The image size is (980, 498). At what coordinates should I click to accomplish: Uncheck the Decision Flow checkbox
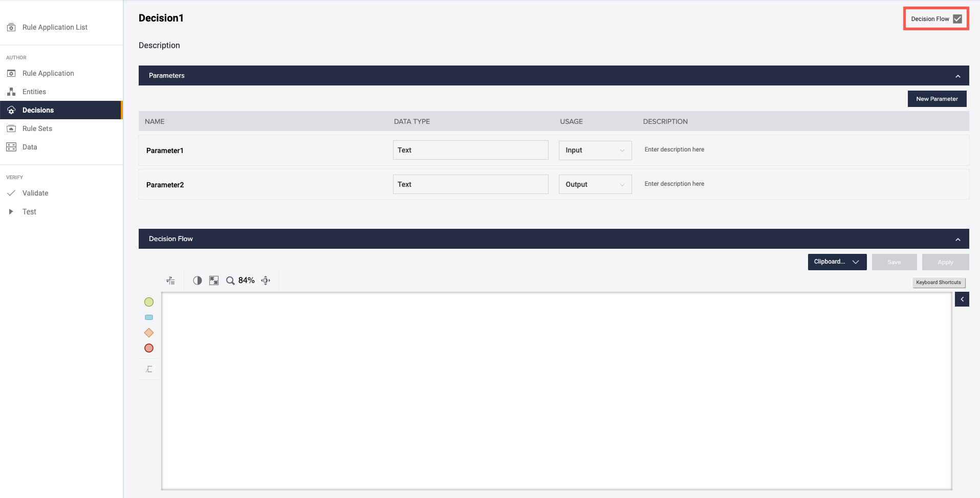tap(956, 18)
